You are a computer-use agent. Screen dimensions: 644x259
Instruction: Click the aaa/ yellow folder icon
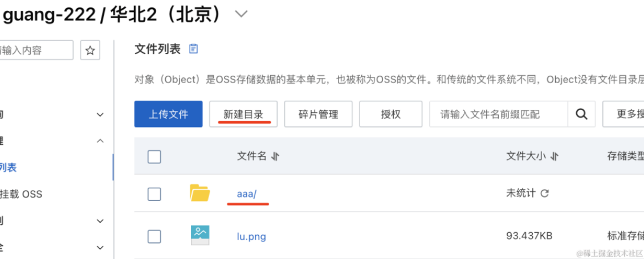(200, 193)
